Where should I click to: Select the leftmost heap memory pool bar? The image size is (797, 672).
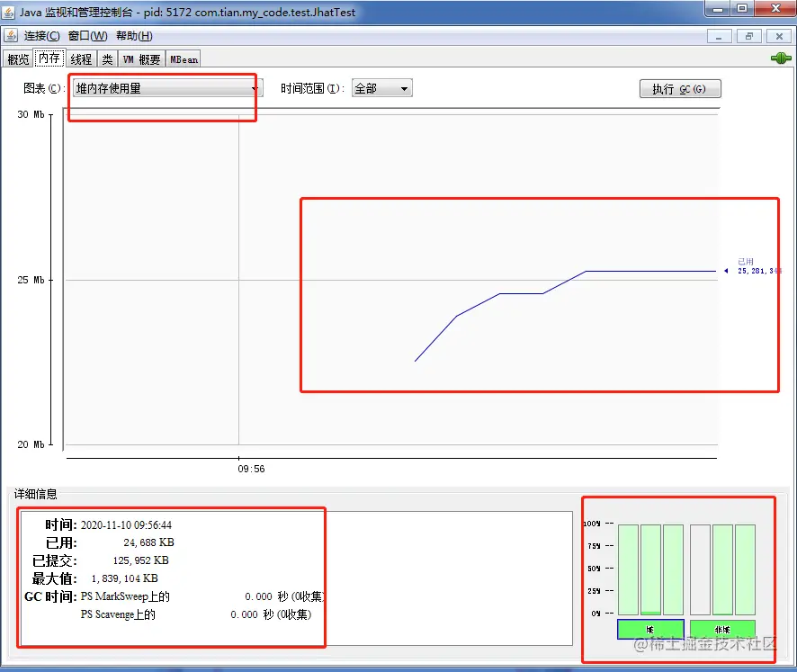point(628,569)
